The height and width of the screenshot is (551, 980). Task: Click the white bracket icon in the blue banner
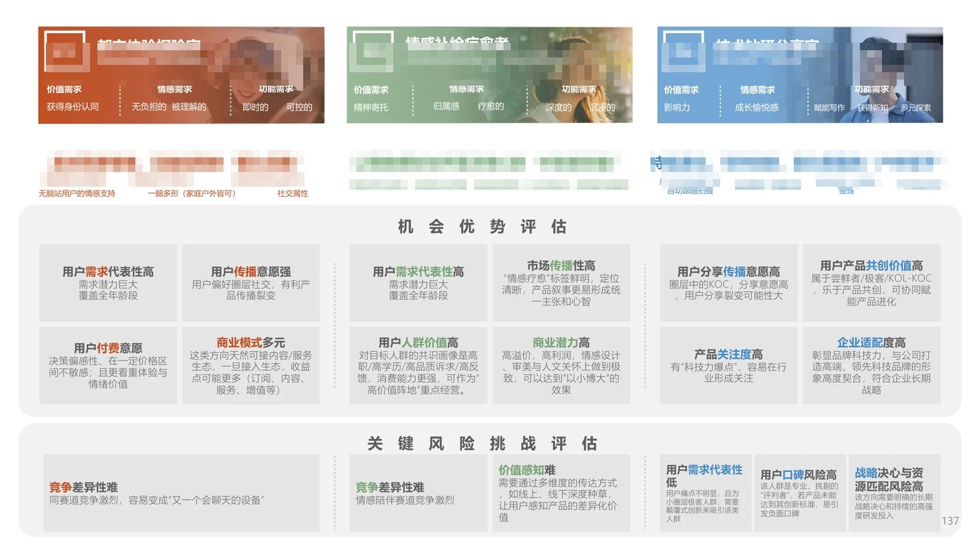pyautogui.click(x=684, y=51)
